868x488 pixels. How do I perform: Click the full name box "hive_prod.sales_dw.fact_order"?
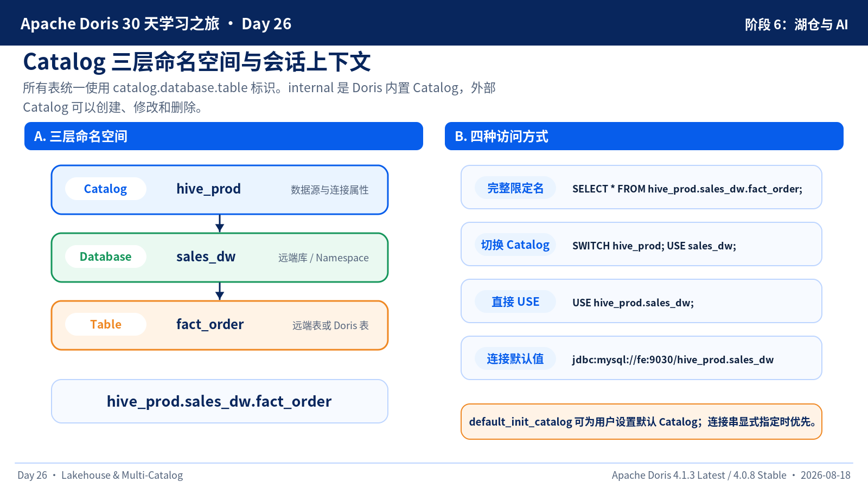(x=220, y=401)
